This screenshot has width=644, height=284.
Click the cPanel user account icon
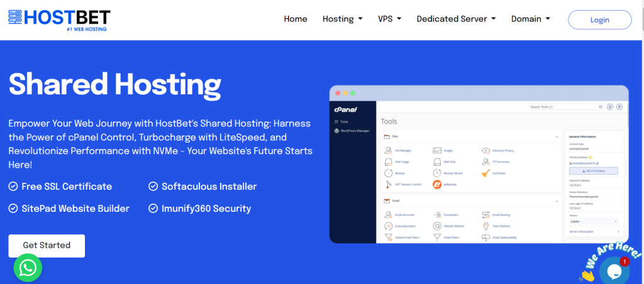point(619,107)
